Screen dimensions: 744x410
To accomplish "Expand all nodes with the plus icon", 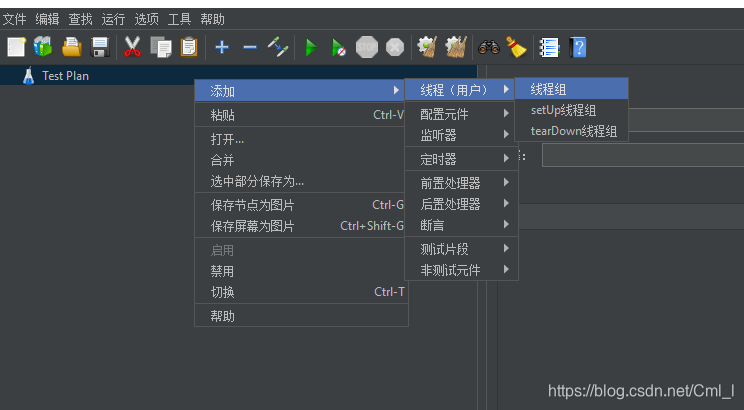I will pos(222,47).
